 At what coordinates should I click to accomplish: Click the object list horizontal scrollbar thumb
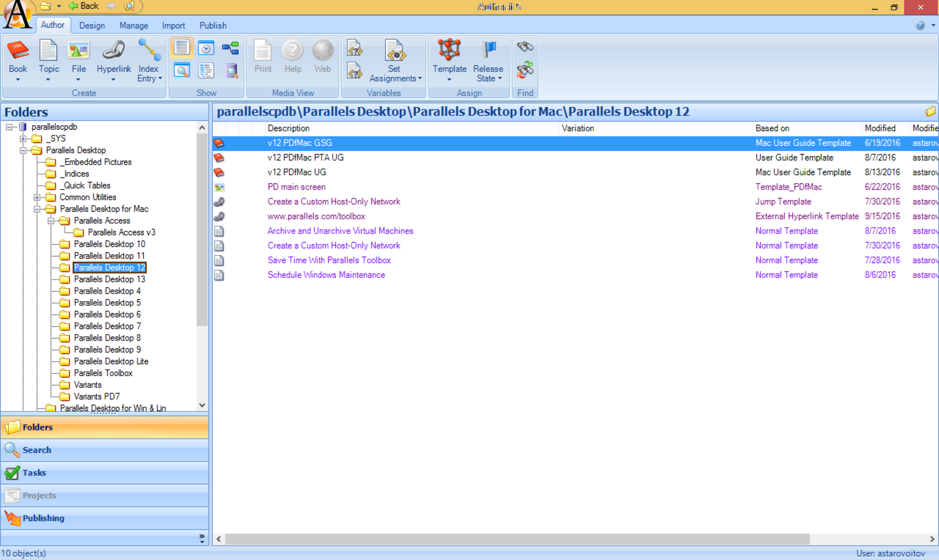[517, 538]
